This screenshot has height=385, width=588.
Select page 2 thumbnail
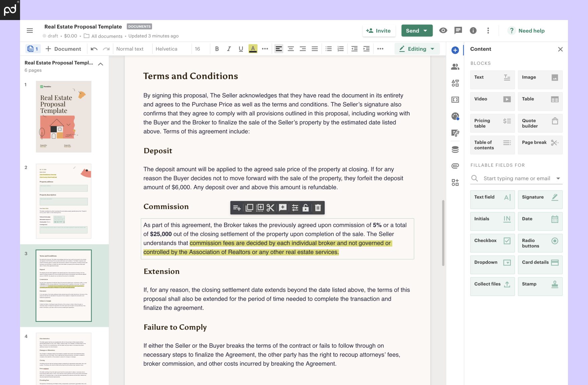tap(63, 201)
